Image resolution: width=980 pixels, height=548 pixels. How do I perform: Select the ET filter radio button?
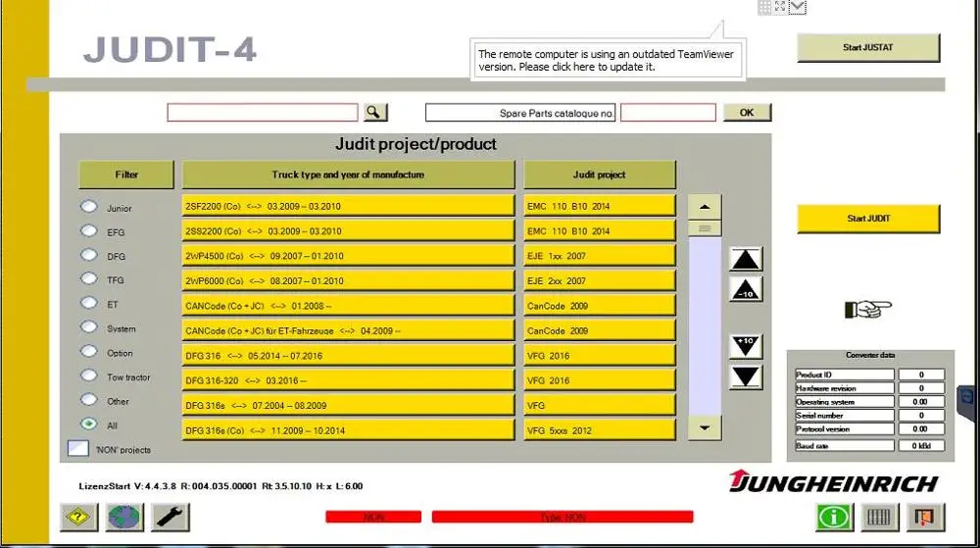click(x=89, y=303)
